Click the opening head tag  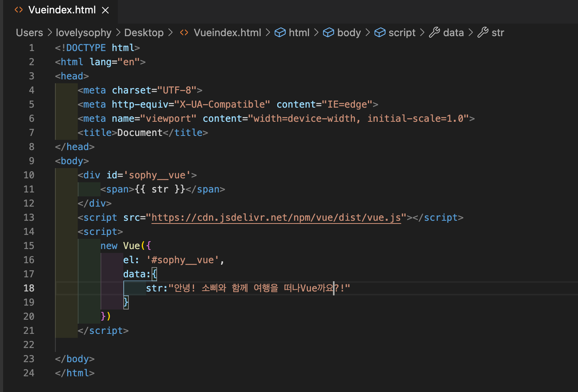click(x=72, y=76)
